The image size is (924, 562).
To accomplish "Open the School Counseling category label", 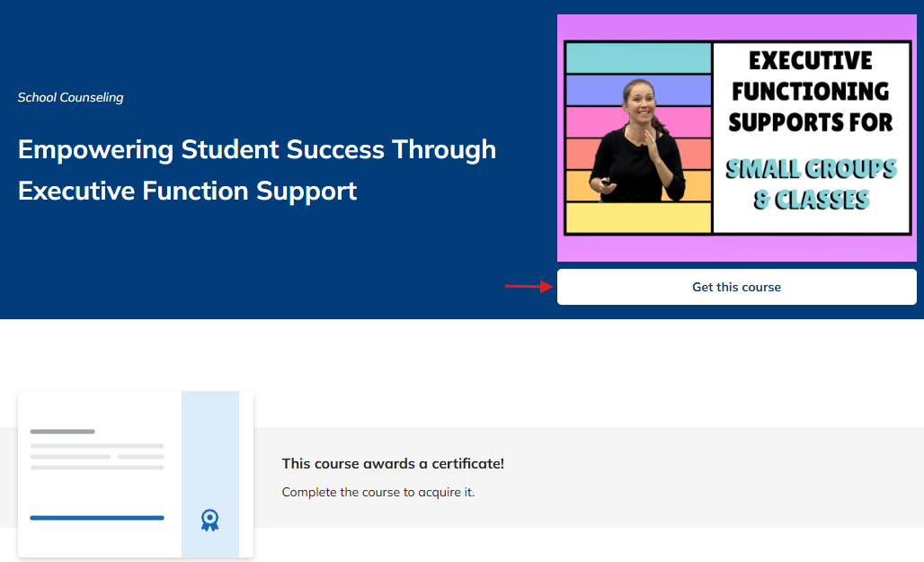I will click(x=71, y=97).
